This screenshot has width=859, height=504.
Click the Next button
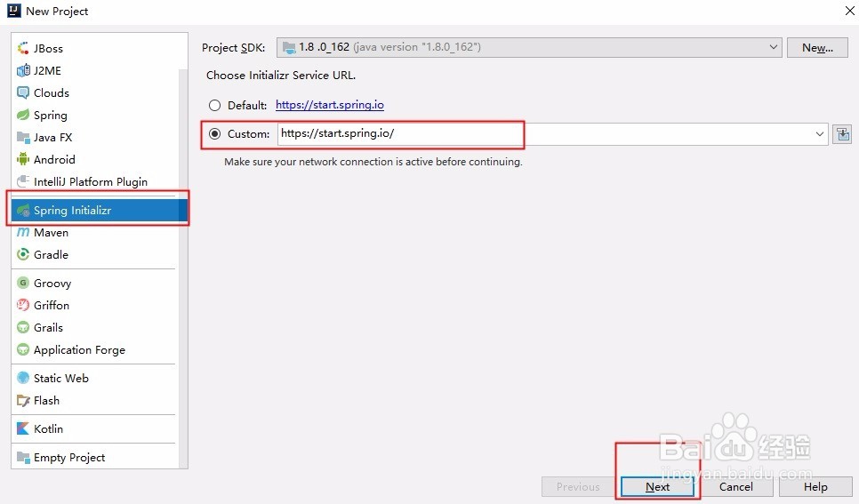(657, 486)
